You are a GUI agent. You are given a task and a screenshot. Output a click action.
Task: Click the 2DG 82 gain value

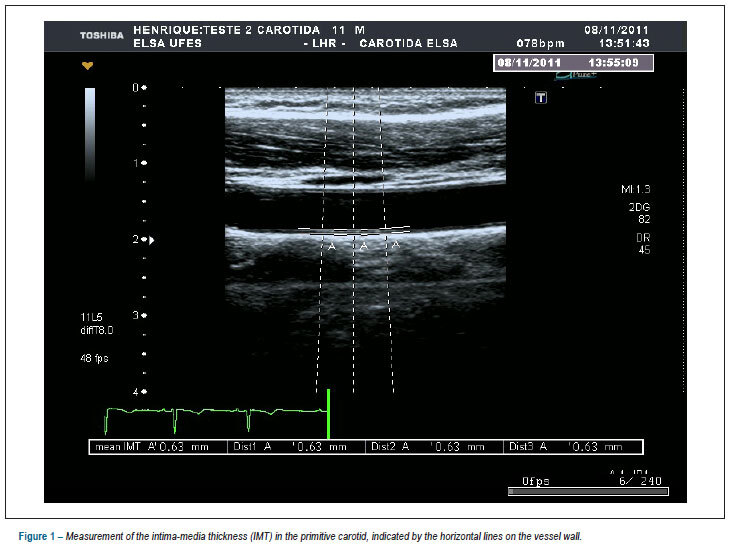click(639, 213)
